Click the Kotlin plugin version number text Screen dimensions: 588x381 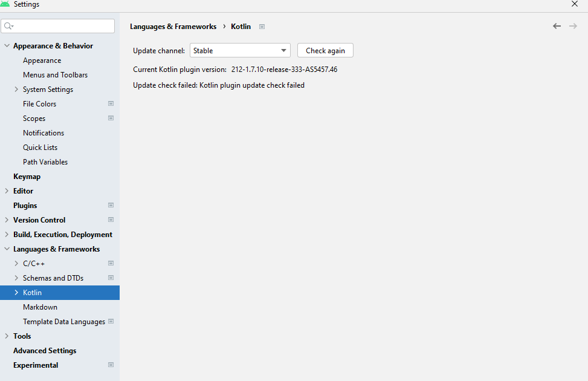(x=284, y=70)
